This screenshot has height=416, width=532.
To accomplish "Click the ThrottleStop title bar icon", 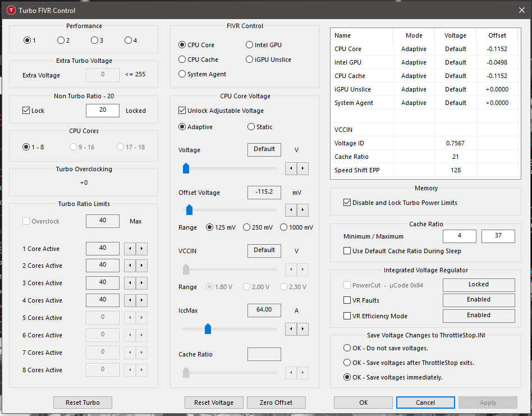I will coord(11,11).
